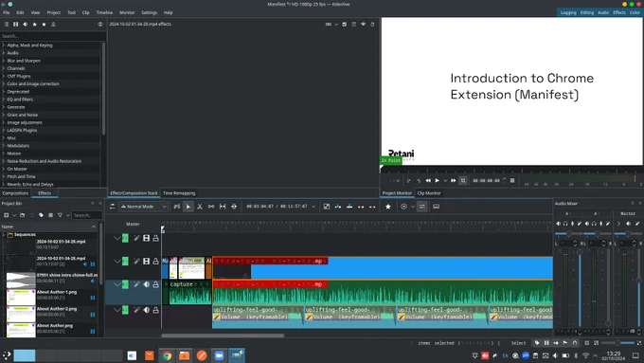Expand the Alpha, Mask and Keying category
644x363 pixels.
3,45
